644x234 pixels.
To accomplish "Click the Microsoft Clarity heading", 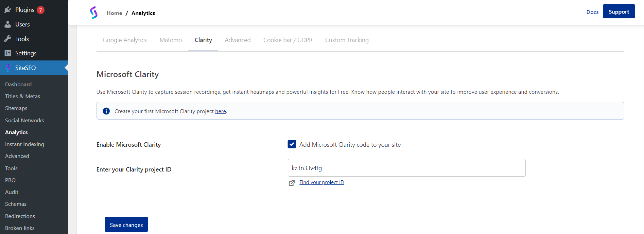I will (127, 74).
